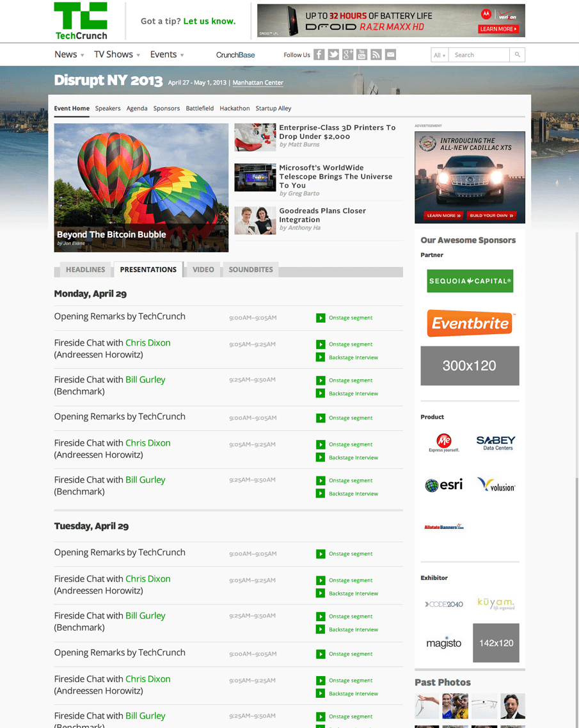The image size is (579, 728).
Task: Open author link 'by Greg Barto'
Action: [299, 193]
